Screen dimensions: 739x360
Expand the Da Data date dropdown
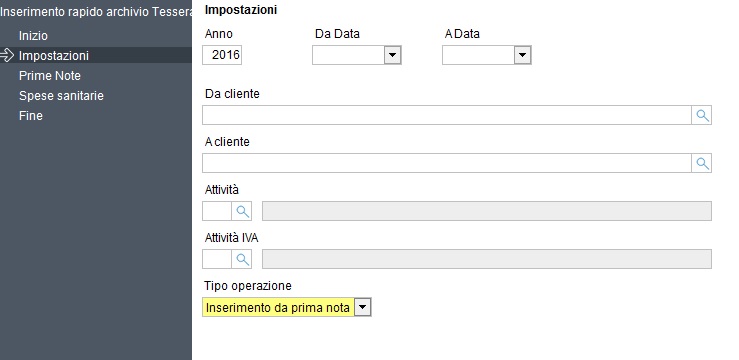392,56
